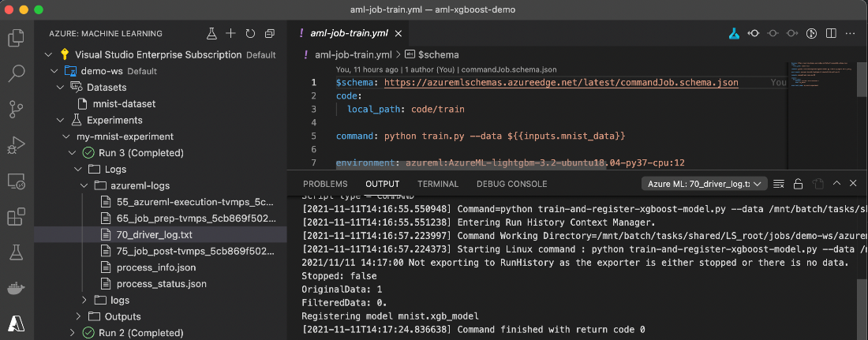868x340 pixels.
Task: Collapse all items in Azure ML tree
Action: [270, 33]
